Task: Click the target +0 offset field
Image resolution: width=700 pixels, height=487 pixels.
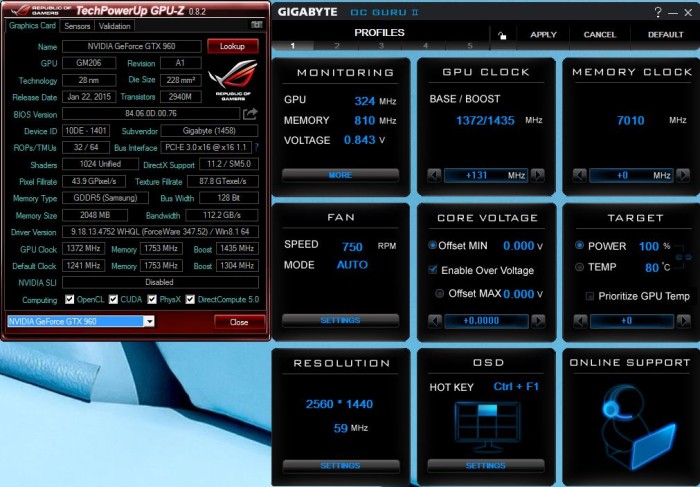Action: coord(632,321)
